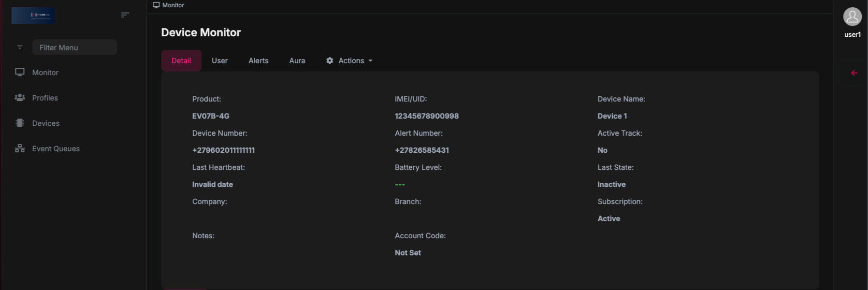Viewport: 868px width, 290px height.
Task: Go to the Aura tab
Action: click(297, 61)
